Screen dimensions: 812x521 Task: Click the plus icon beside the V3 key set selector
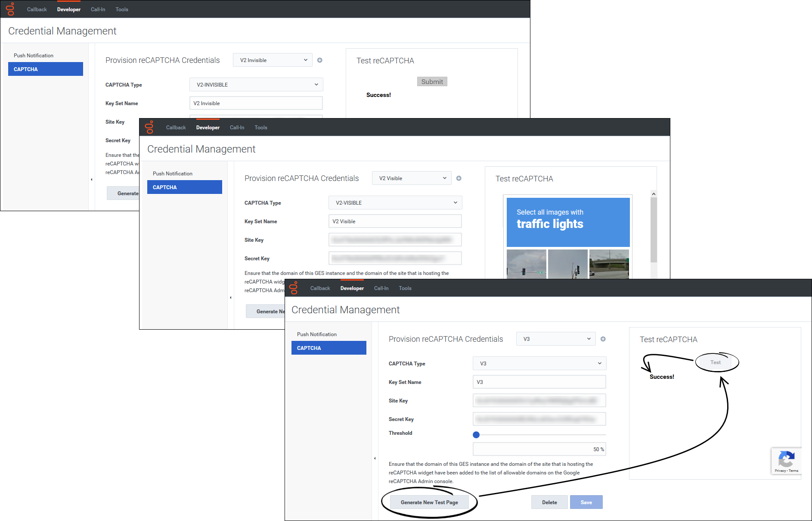tap(603, 339)
